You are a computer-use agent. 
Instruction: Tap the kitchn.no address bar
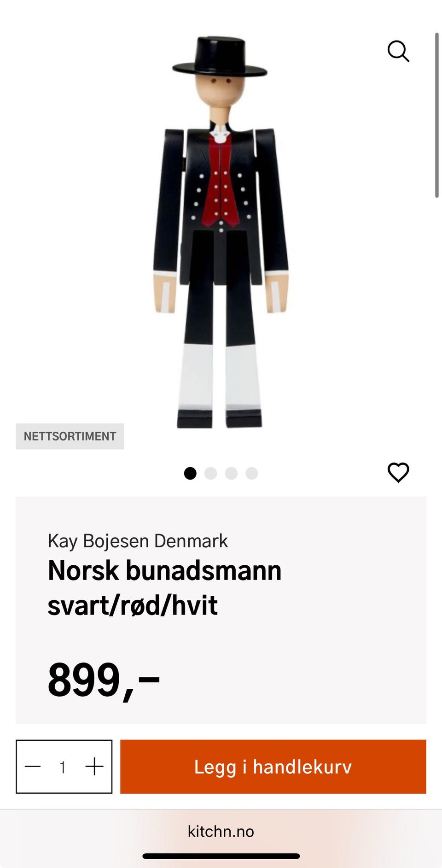click(221, 831)
